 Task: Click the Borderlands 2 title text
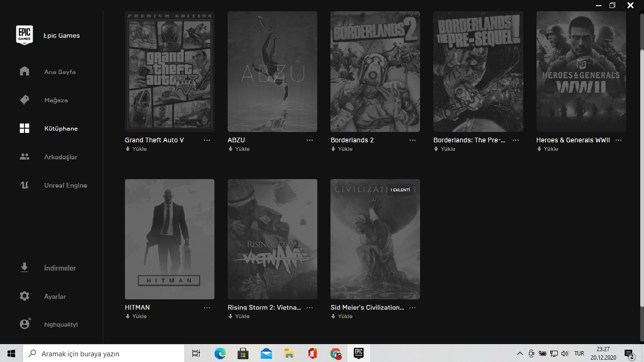click(x=352, y=140)
